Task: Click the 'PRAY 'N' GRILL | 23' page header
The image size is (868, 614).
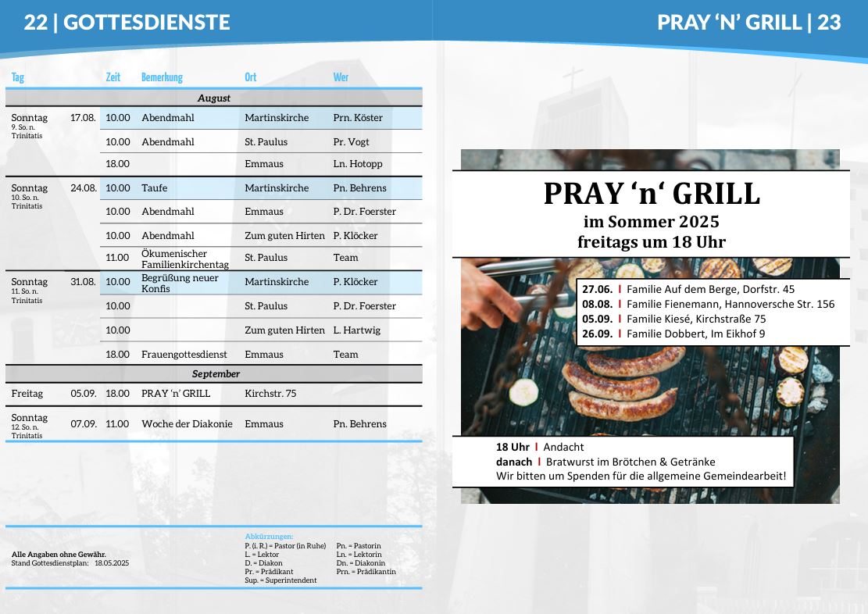Action: point(749,23)
